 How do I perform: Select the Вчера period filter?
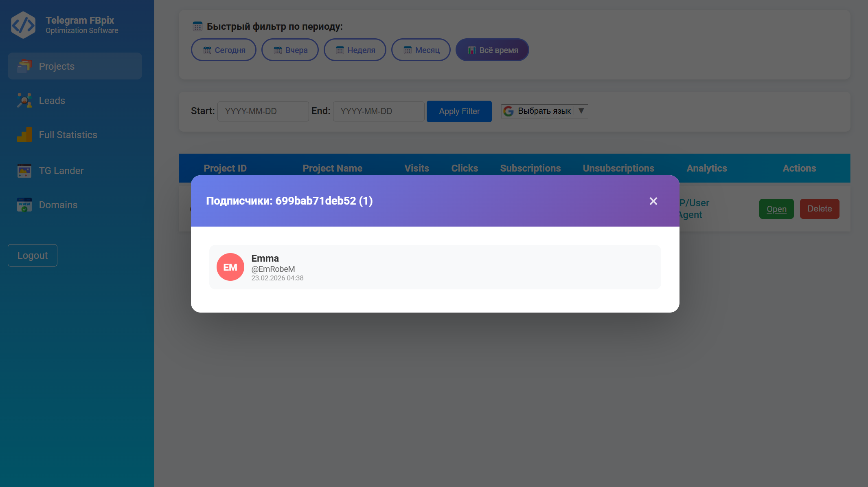[x=290, y=50]
